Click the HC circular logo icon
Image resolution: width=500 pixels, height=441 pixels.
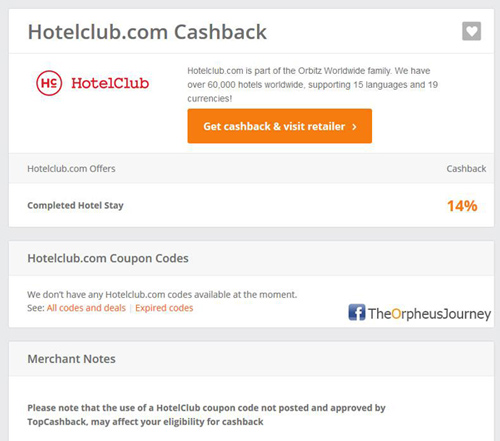(49, 83)
